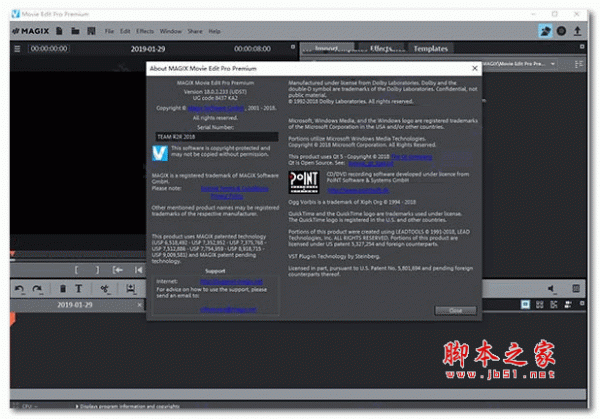Image resolution: width=600 pixels, height=419 pixels.
Task: Jump to range start button
Action: point(117,270)
